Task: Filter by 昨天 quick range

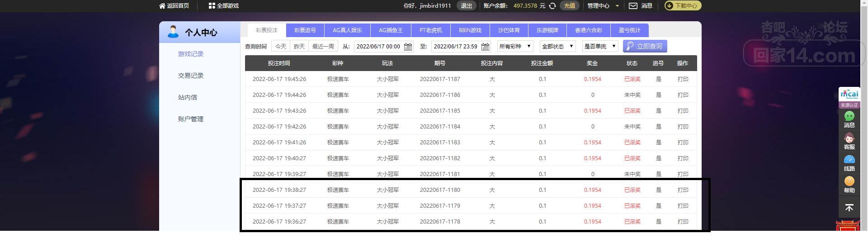Action: [299, 46]
